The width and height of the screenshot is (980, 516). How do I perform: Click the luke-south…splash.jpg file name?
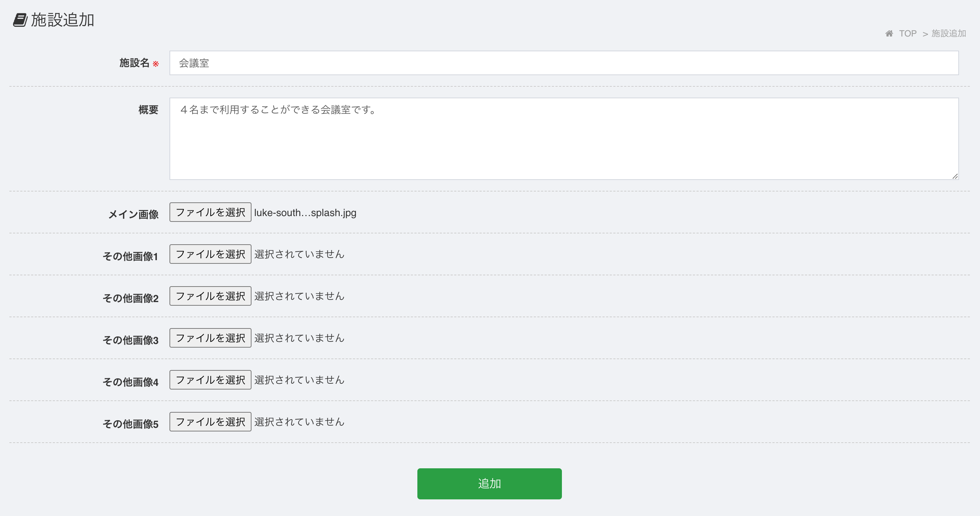[x=305, y=213]
